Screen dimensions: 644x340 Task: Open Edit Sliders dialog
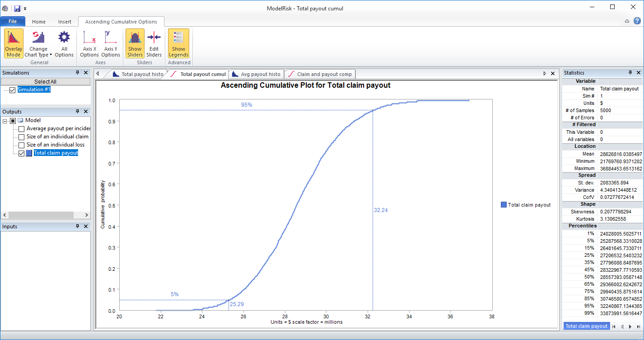(154, 43)
